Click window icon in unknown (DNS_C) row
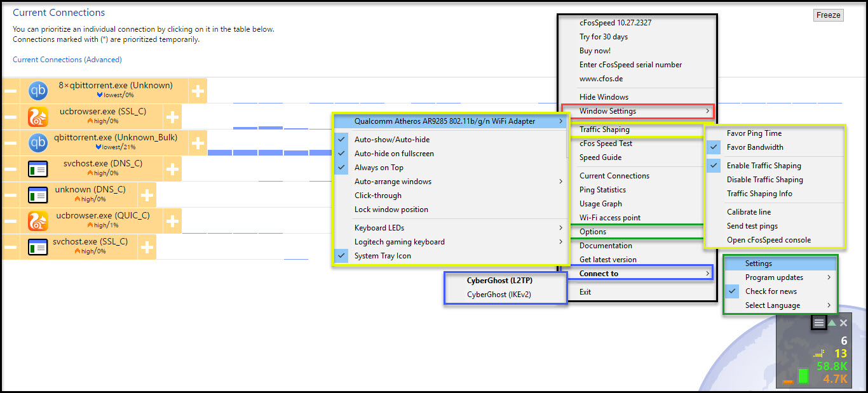Image resolution: width=868 pixels, height=393 pixels. 38,195
